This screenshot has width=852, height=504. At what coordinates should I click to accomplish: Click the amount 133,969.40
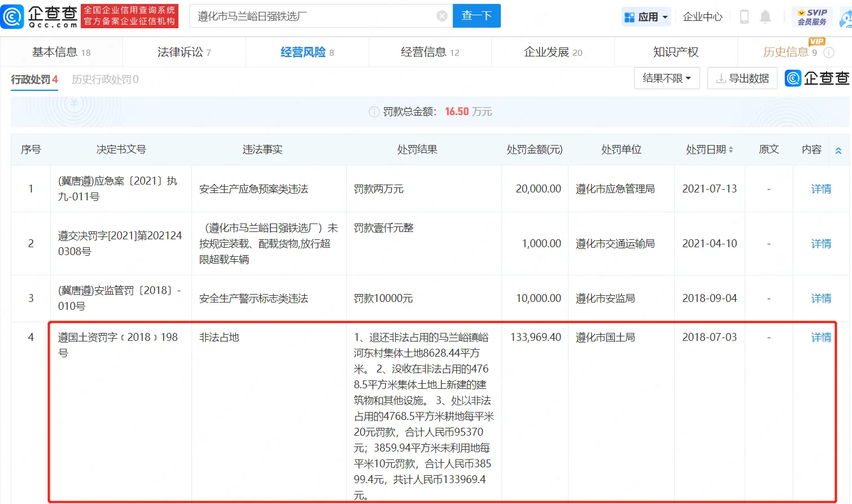click(x=535, y=338)
